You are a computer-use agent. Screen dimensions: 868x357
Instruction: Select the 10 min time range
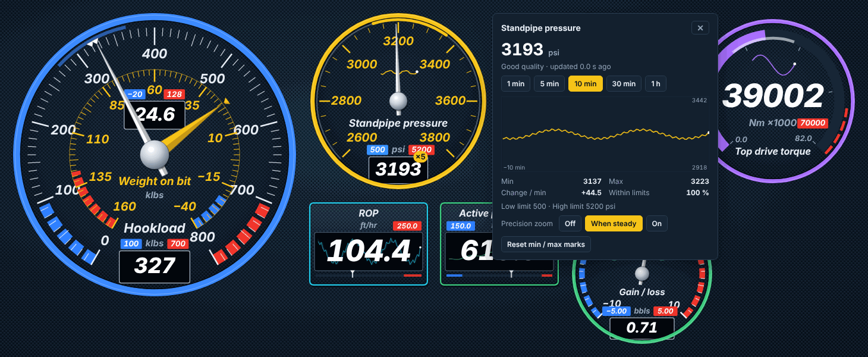586,84
